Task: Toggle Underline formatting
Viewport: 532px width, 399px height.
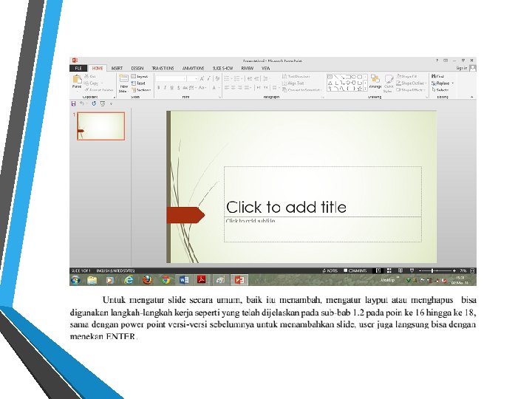Action: (171, 88)
